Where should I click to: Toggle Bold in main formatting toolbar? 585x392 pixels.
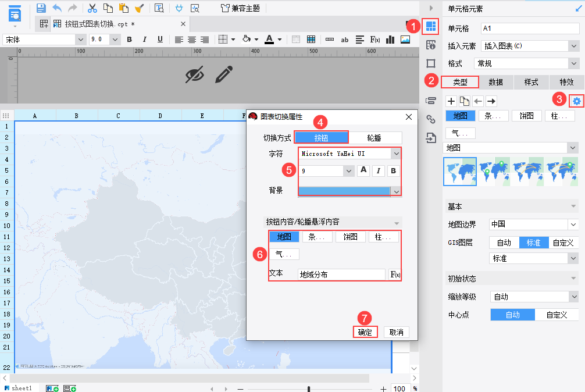[x=130, y=39]
